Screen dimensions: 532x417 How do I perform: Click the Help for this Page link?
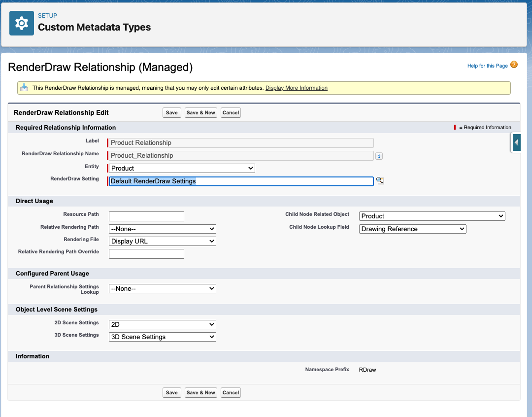click(x=487, y=66)
